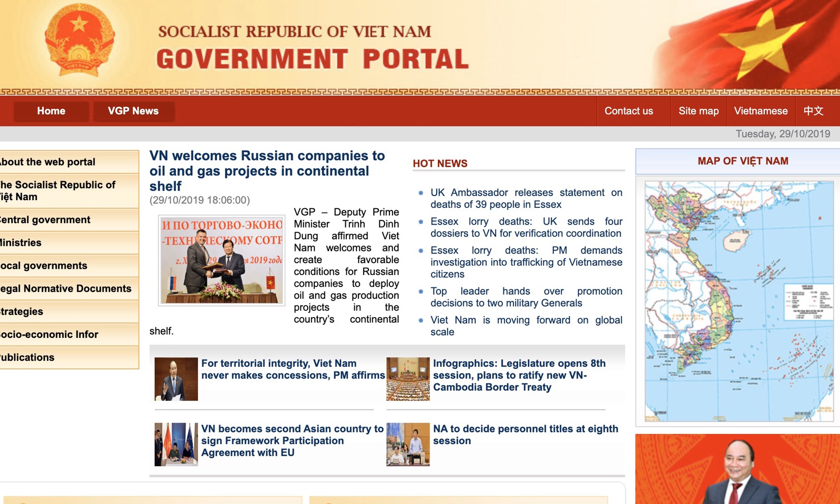840x504 pixels.
Task: Open The Socialist Republic of Việt Nam section
Action: click(x=68, y=191)
